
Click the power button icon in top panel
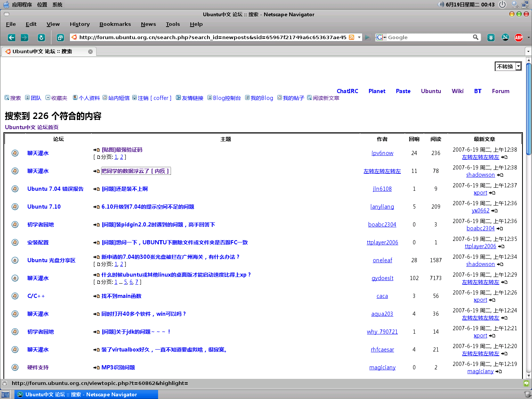pos(502,5)
